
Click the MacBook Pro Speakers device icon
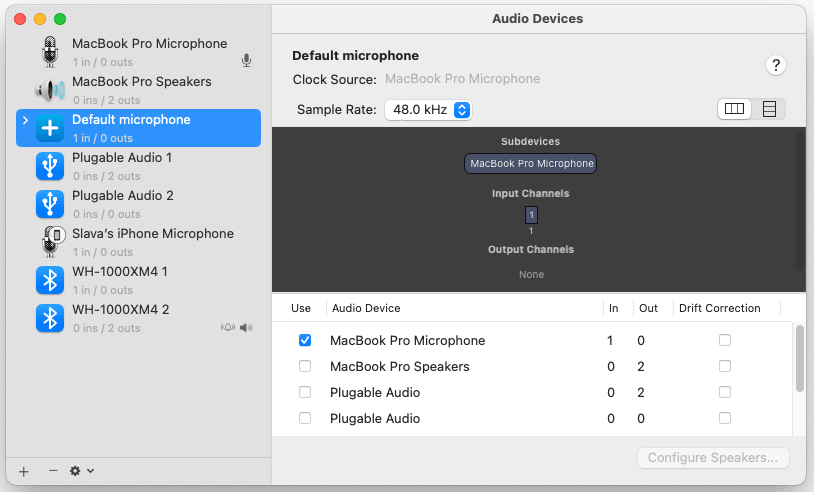coord(50,90)
